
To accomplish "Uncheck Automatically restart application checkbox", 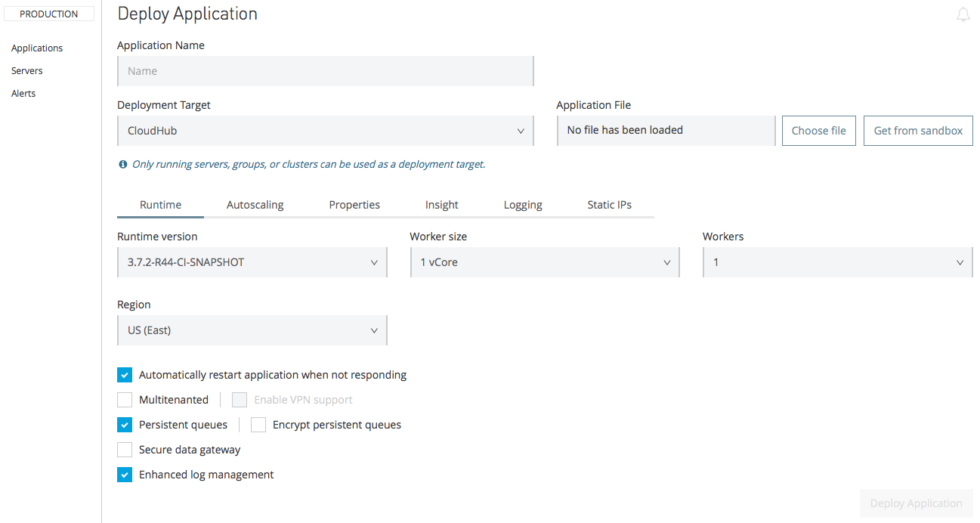I will click(125, 375).
